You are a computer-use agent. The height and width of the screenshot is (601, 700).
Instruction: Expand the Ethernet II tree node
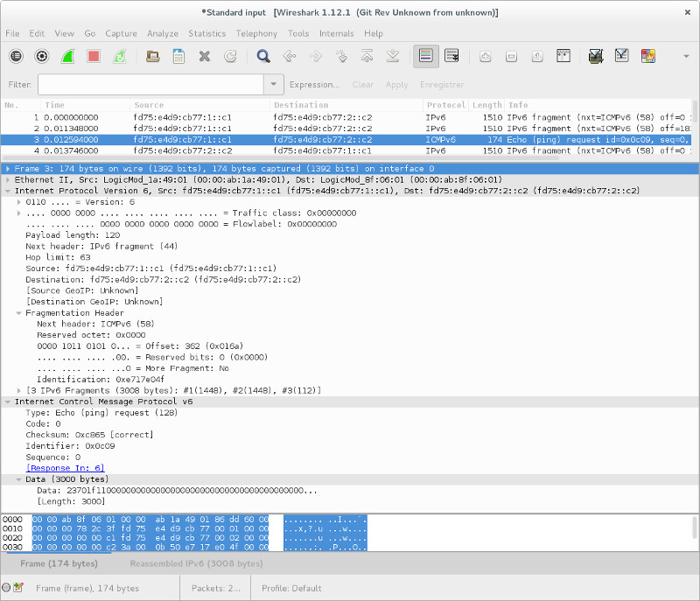pos(8,180)
